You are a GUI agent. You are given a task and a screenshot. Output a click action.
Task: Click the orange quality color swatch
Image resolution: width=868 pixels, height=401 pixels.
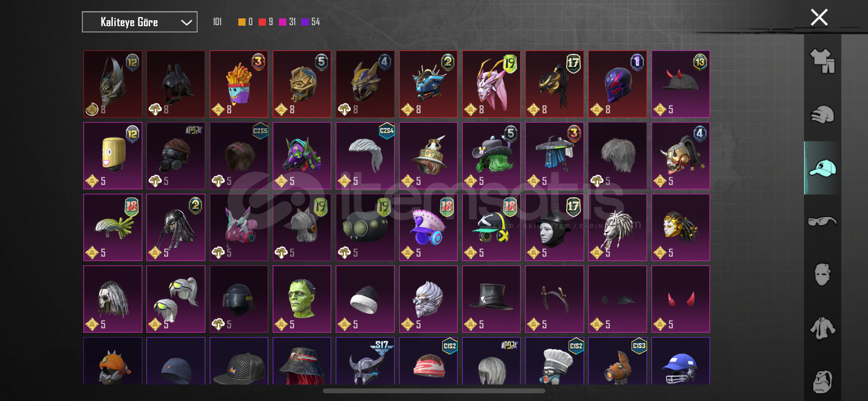[242, 22]
